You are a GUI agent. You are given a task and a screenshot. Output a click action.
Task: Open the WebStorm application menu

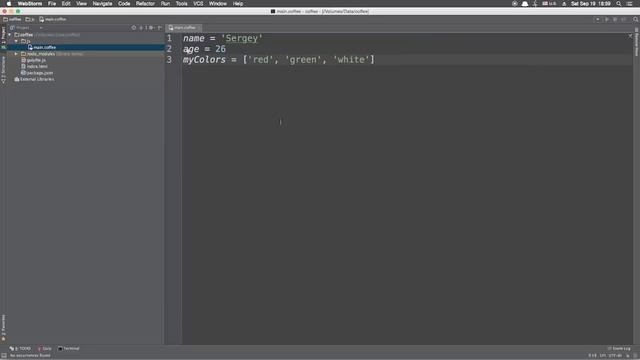tap(29, 4)
